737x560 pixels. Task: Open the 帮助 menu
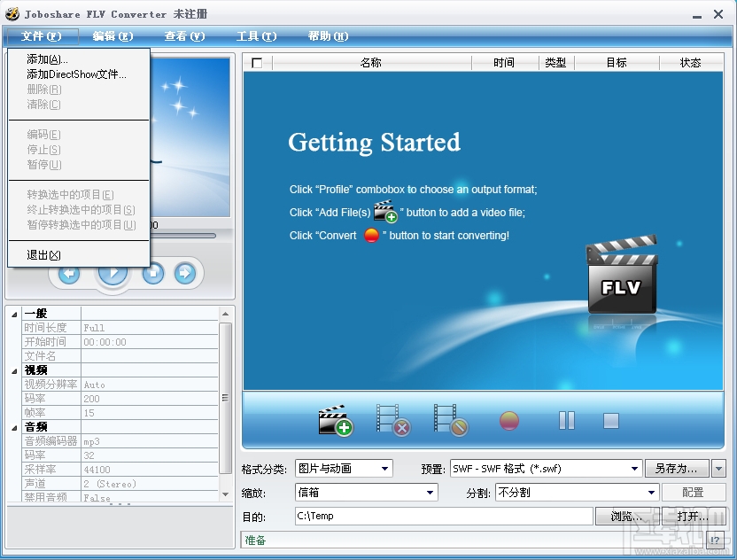[329, 36]
